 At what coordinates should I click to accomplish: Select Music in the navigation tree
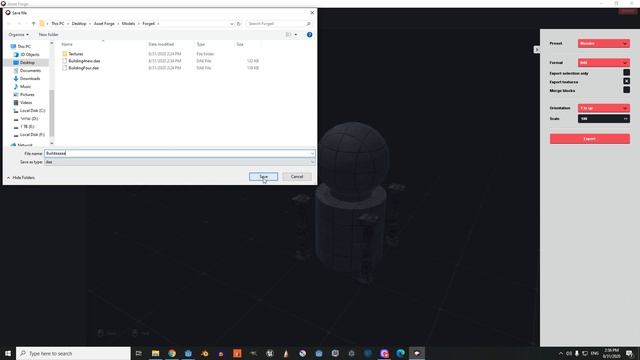25,87
